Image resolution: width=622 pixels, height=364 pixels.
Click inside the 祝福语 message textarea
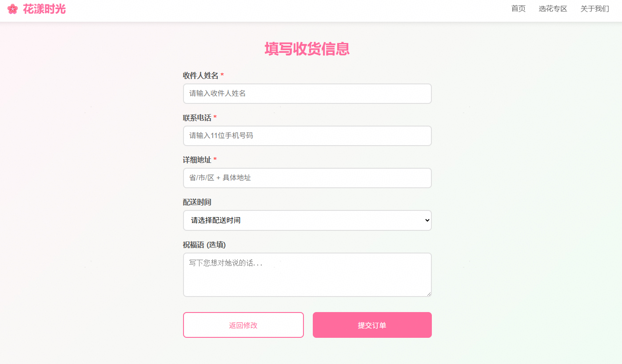307,274
